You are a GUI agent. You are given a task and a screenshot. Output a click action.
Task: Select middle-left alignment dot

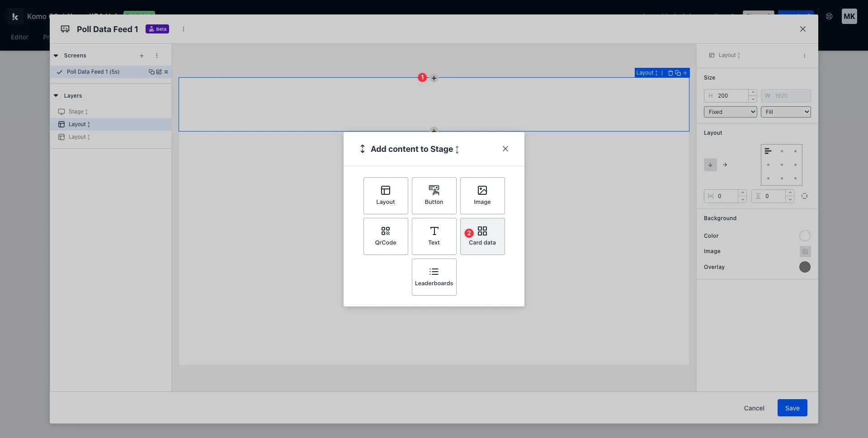pyautogui.click(x=768, y=165)
